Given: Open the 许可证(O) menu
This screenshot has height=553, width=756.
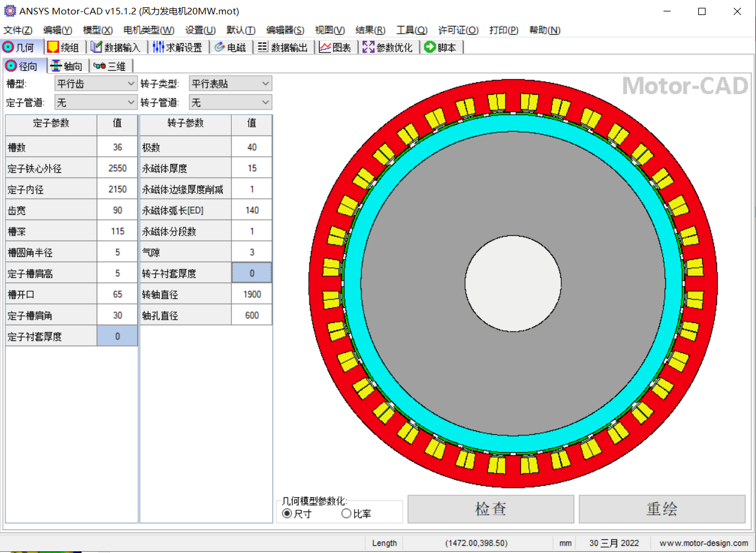Looking at the screenshot, I should [x=458, y=30].
